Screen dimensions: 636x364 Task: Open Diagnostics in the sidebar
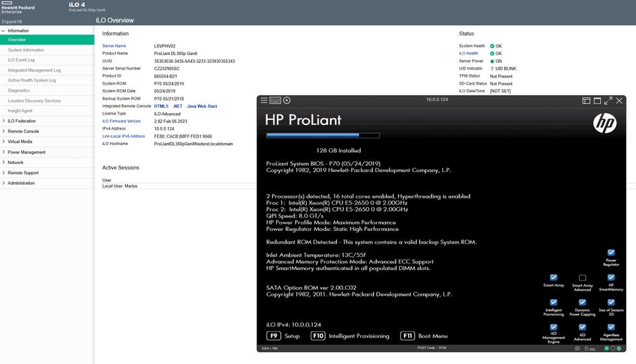(x=47, y=91)
